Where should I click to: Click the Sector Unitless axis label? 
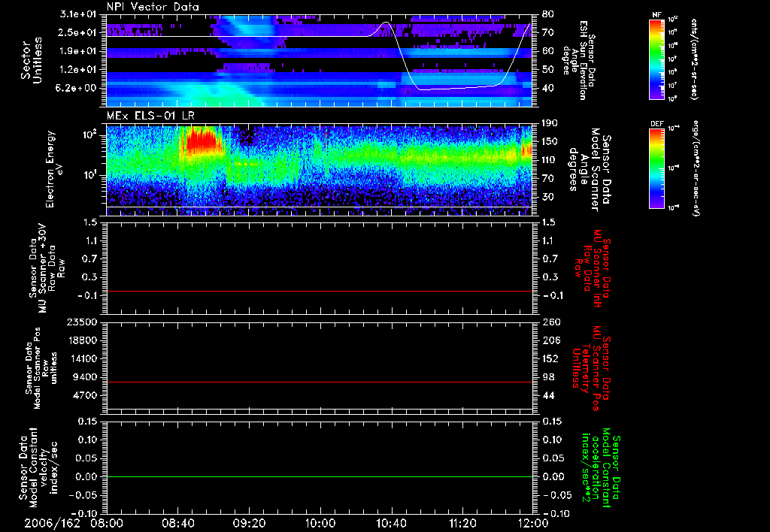[30, 60]
